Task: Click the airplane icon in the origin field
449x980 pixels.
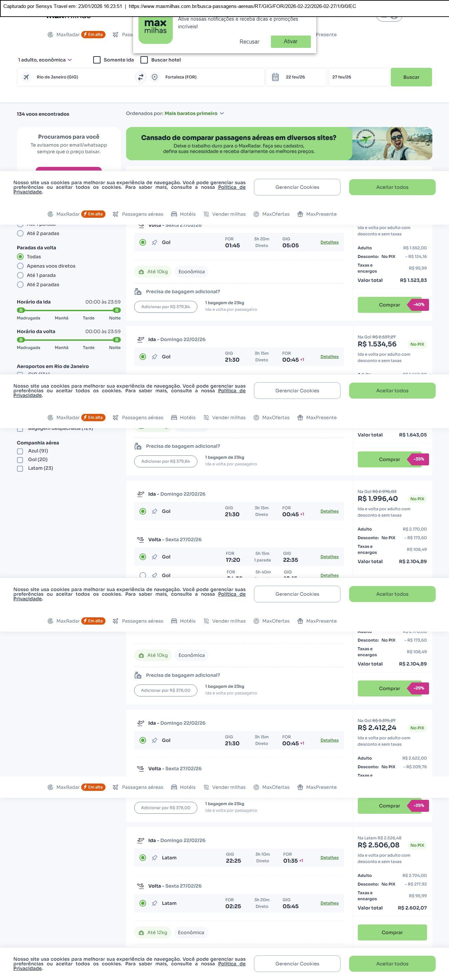Action: pos(26,77)
